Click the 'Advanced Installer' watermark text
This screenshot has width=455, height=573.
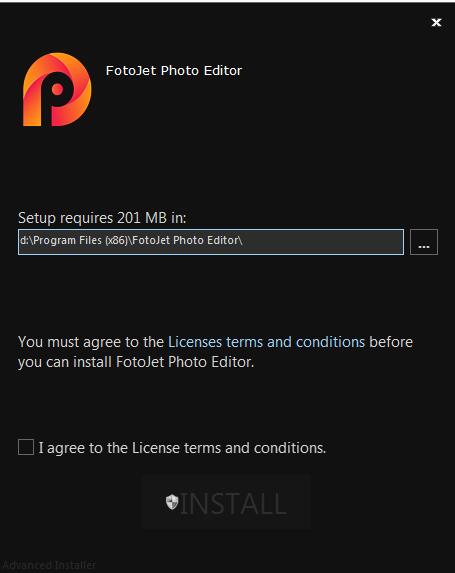point(49,565)
